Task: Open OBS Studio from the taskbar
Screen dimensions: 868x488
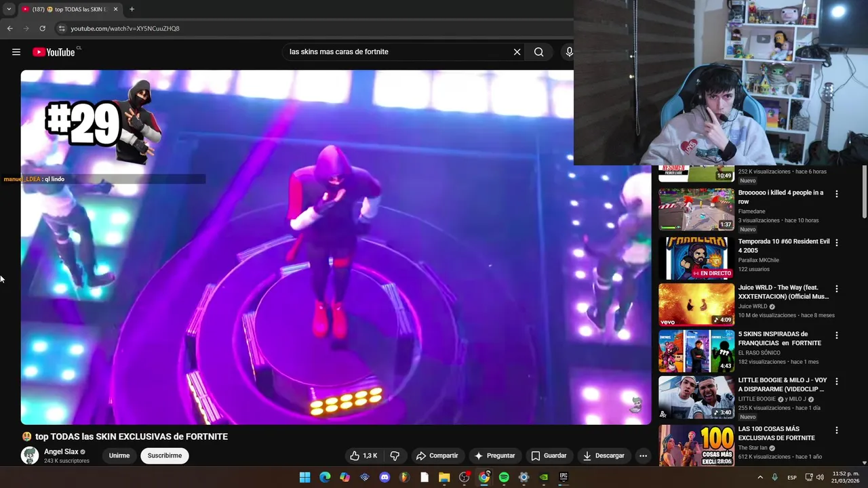Action: (464, 477)
